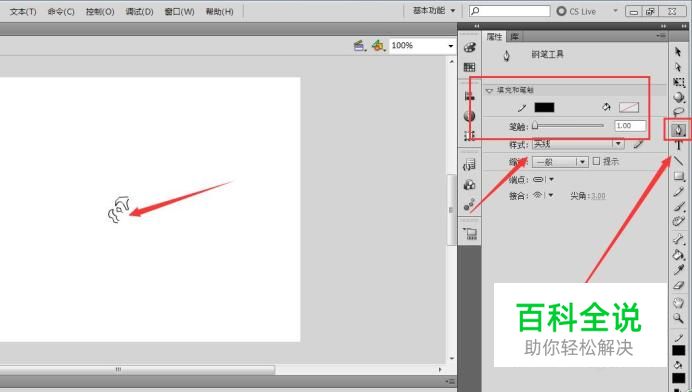
Task: Open the 帮助(H) menu
Action: pos(219,11)
